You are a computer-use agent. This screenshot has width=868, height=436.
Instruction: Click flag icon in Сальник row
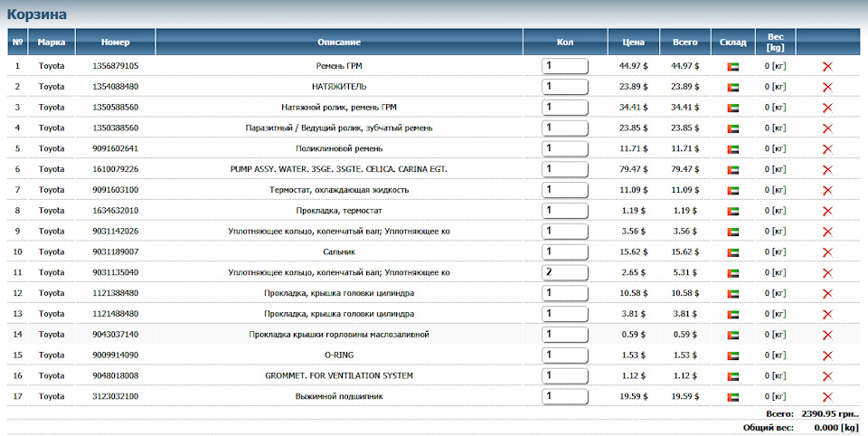pos(733,253)
